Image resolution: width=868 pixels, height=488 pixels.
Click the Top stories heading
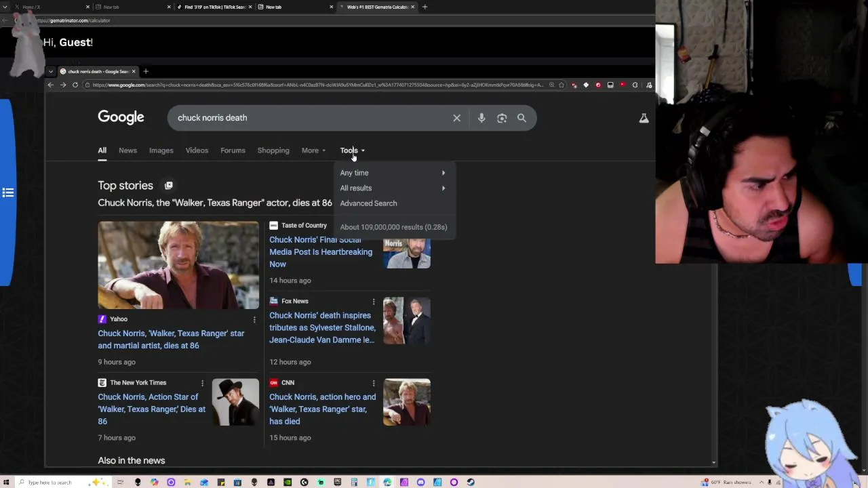tap(125, 186)
